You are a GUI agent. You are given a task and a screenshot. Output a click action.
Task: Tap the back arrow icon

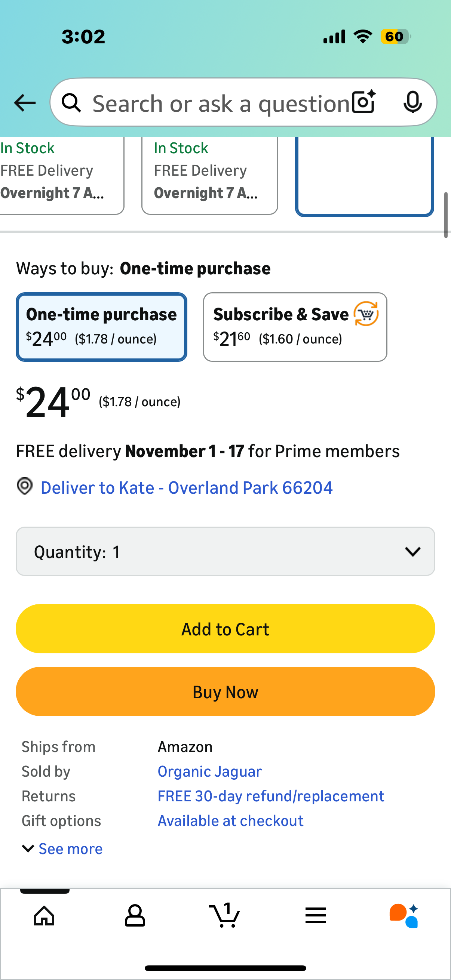(25, 103)
